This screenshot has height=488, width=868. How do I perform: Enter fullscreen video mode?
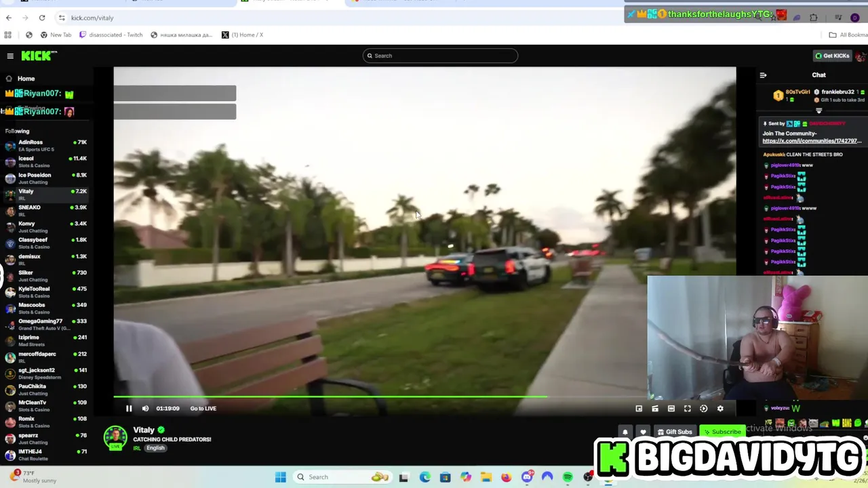point(688,409)
